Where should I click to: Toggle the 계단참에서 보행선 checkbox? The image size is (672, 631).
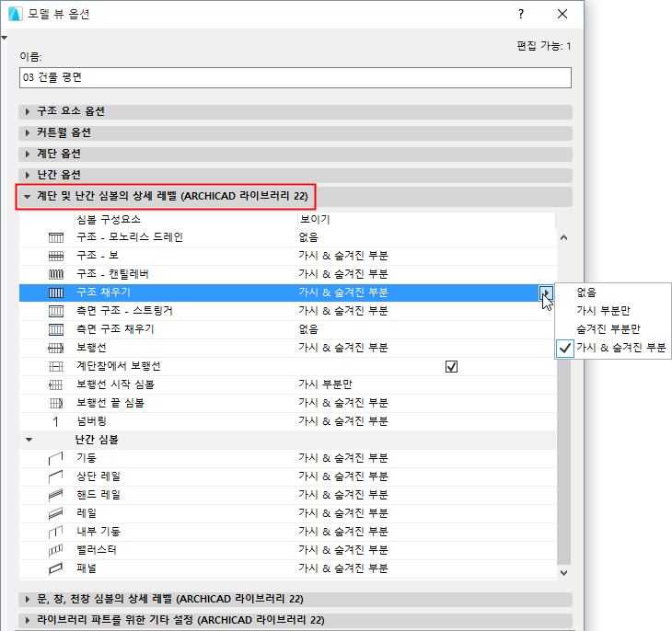tap(451, 367)
